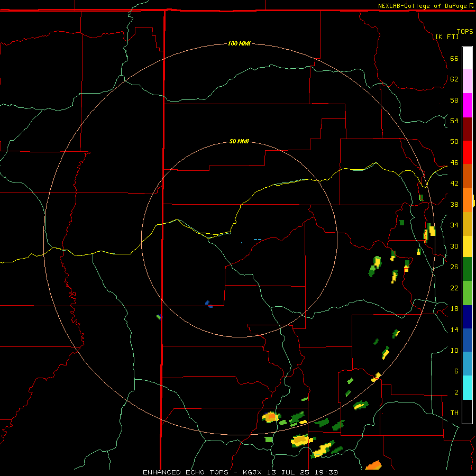Select the "62" legend value
Image resolution: width=476 pixels, height=476 pixels.
click(454, 79)
